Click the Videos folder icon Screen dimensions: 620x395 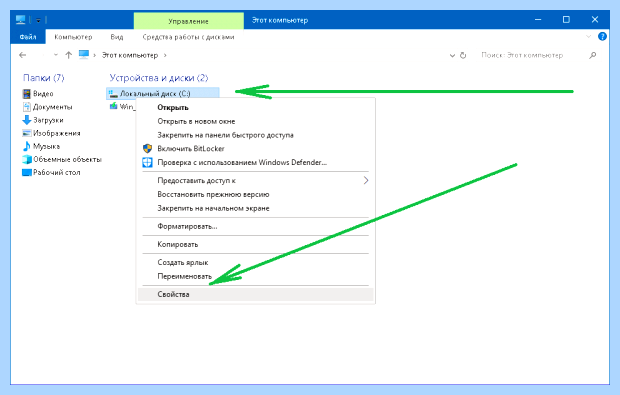(x=26, y=94)
